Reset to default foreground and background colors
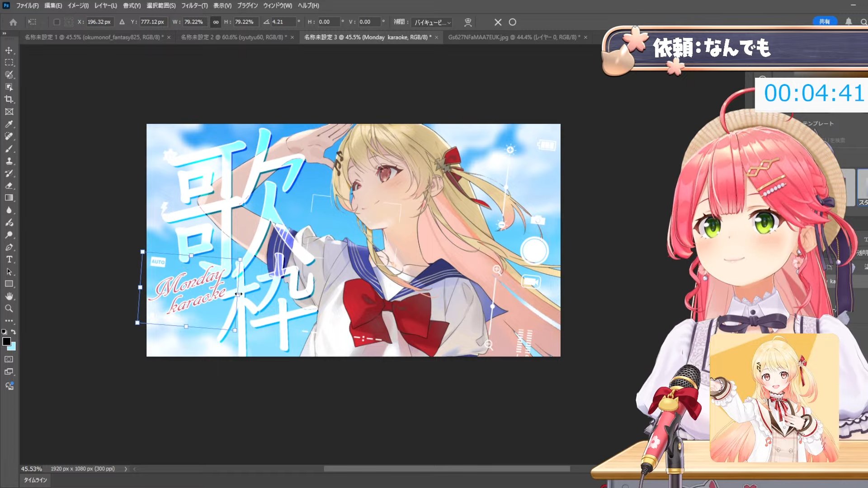The image size is (868, 488). click(4, 332)
